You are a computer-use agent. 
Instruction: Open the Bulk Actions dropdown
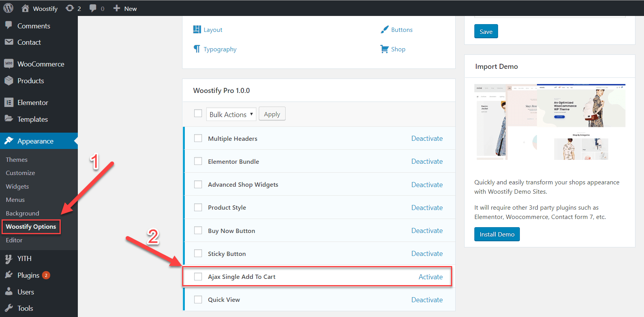pos(231,114)
